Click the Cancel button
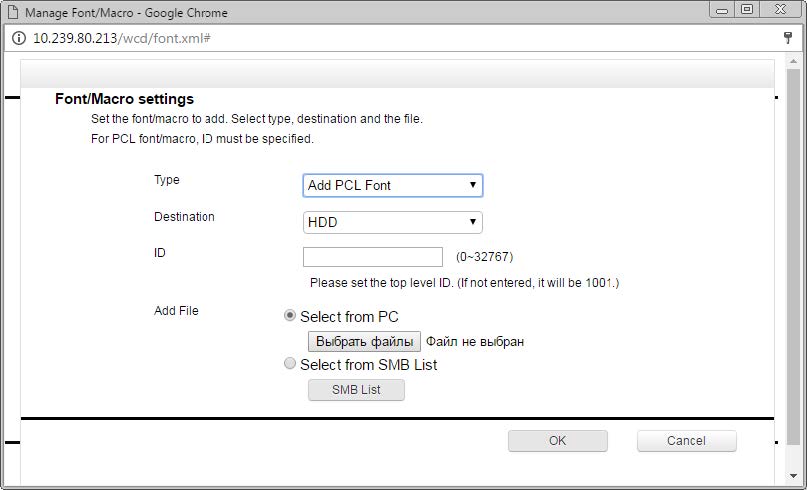 click(687, 441)
